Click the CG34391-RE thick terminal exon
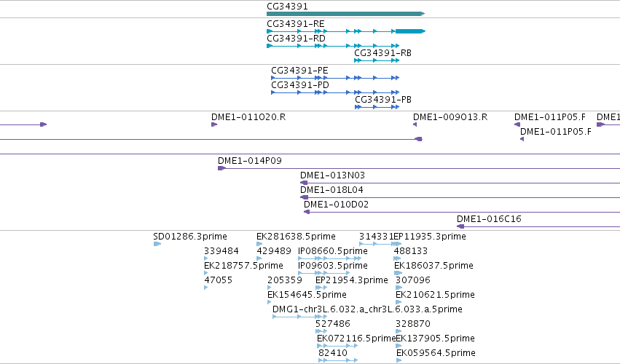 pyautogui.click(x=410, y=31)
